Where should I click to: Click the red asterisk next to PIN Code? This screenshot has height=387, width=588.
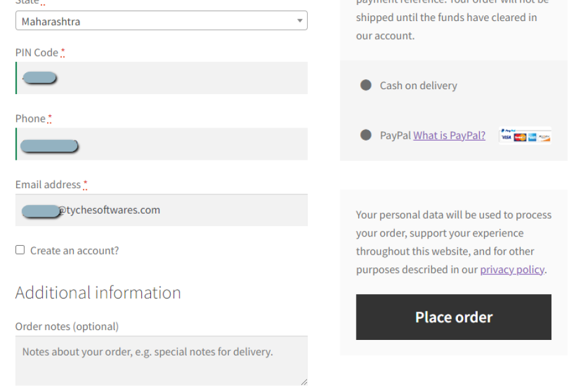point(62,52)
